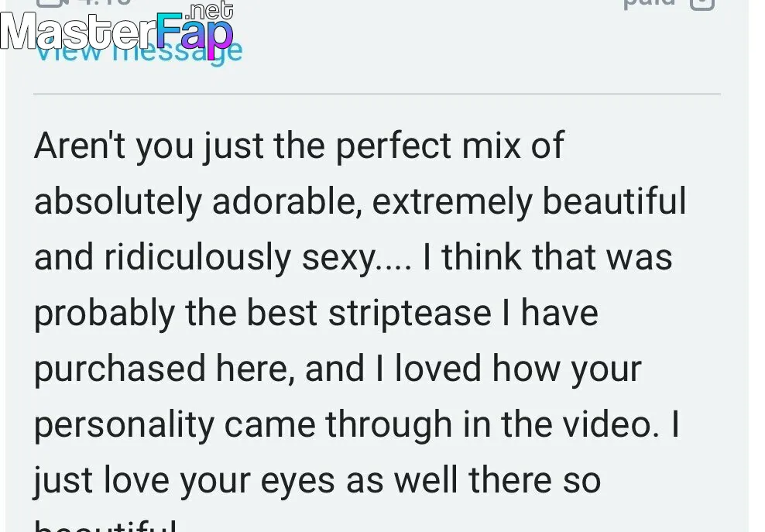Click the divider line below View message
Screen dimensions: 765x532
point(376,93)
